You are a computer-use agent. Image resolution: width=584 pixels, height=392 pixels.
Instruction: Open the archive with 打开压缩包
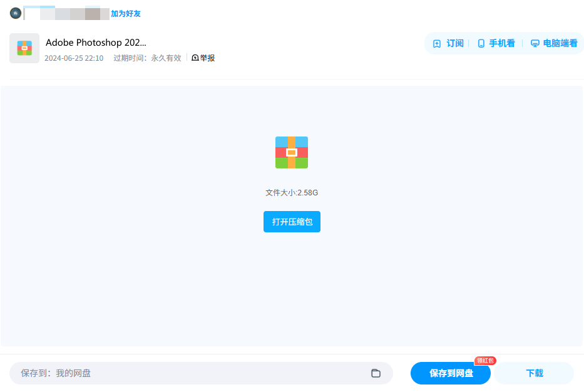[x=291, y=221]
